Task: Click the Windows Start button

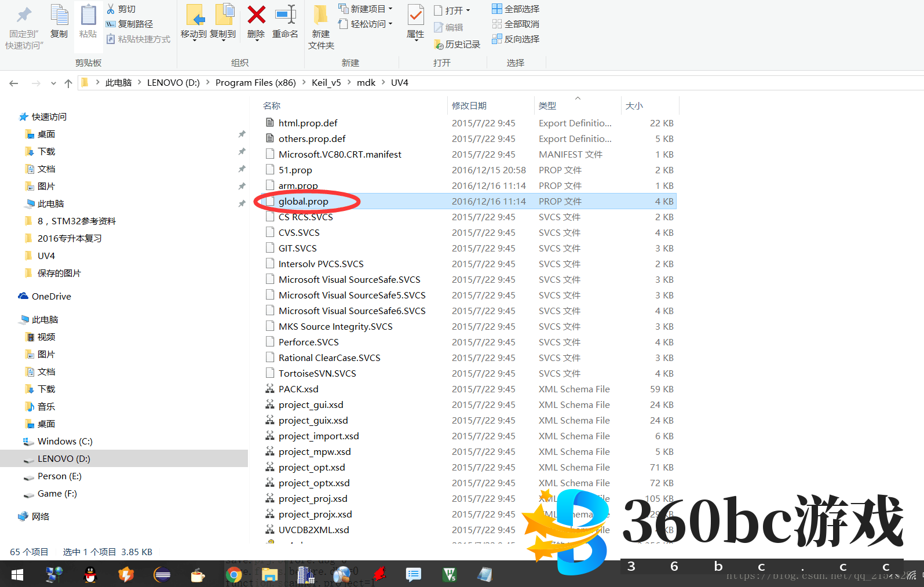Action: [17, 574]
